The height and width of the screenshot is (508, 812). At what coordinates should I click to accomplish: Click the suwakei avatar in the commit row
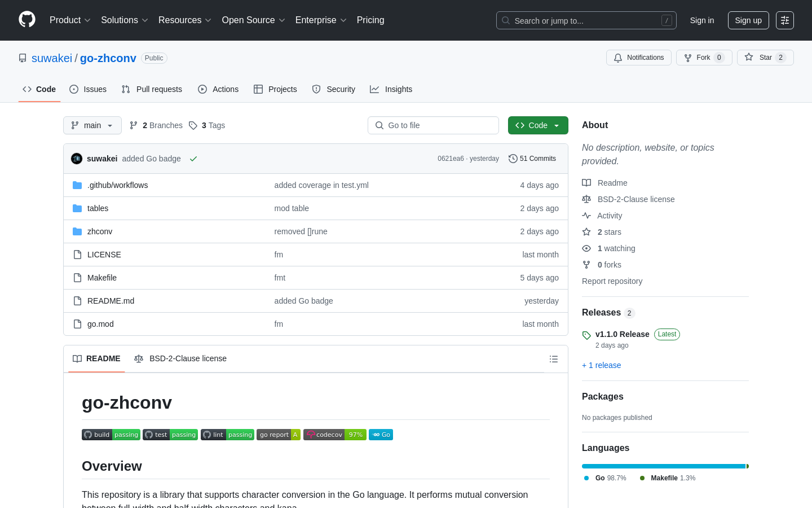77,159
